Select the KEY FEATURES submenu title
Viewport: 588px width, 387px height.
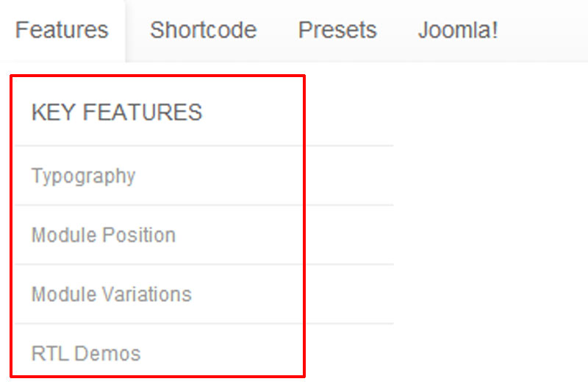coord(116,112)
